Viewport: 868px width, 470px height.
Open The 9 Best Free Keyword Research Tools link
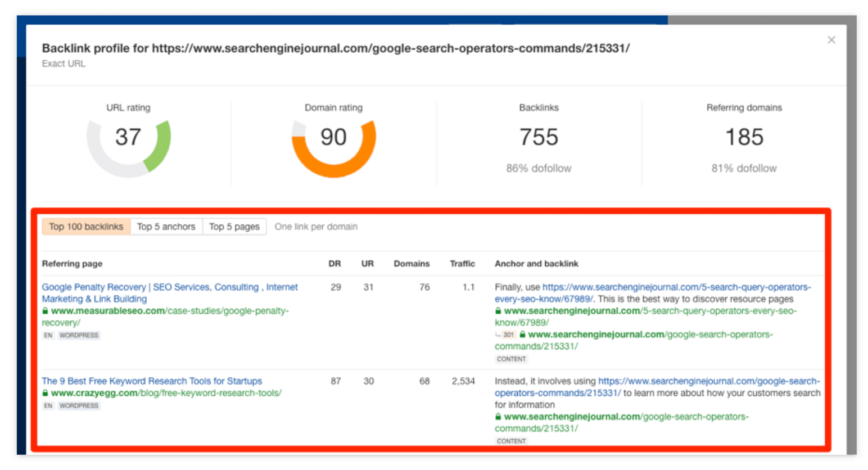[152, 381]
